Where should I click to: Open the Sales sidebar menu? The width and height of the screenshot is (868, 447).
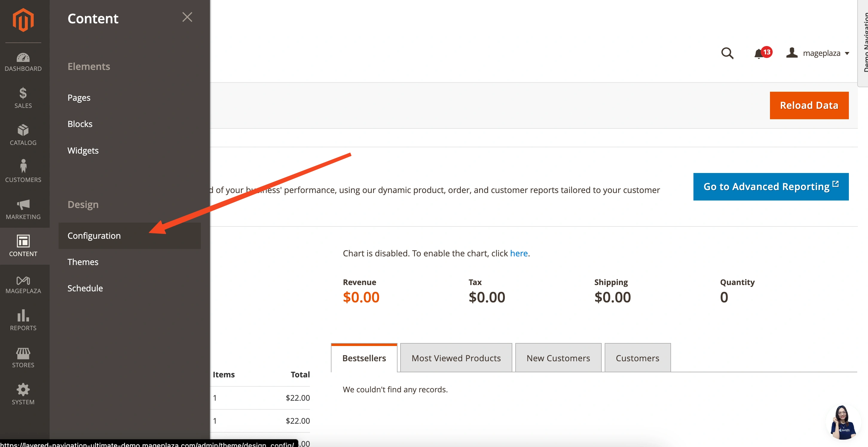[23, 98]
